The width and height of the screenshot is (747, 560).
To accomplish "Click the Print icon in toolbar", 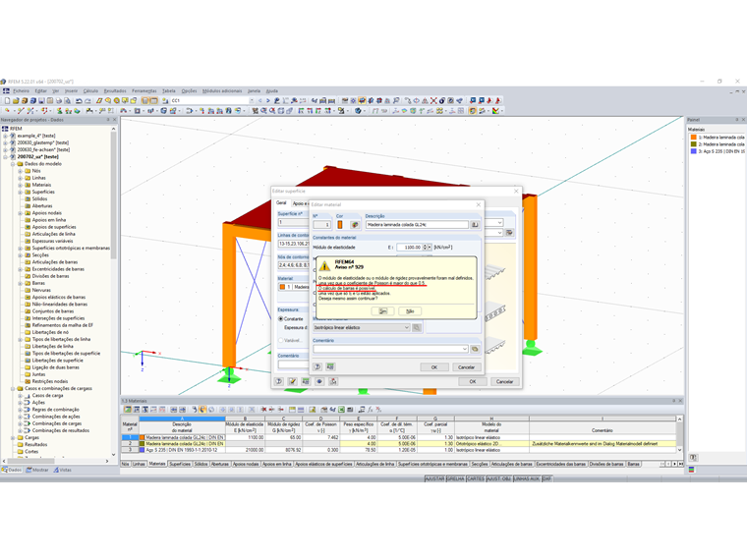I will pos(59,101).
